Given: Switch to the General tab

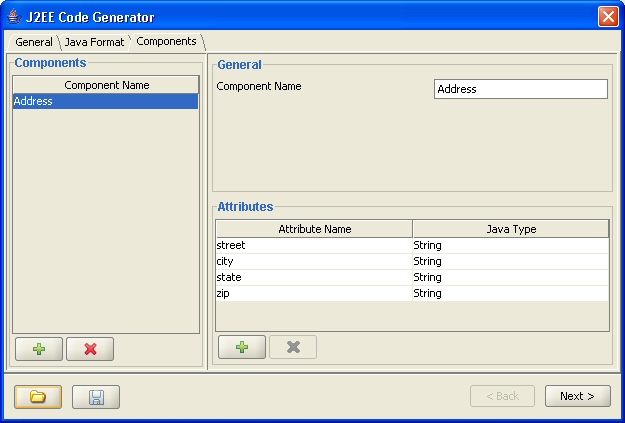Looking at the screenshot, I should click(33, 42).
